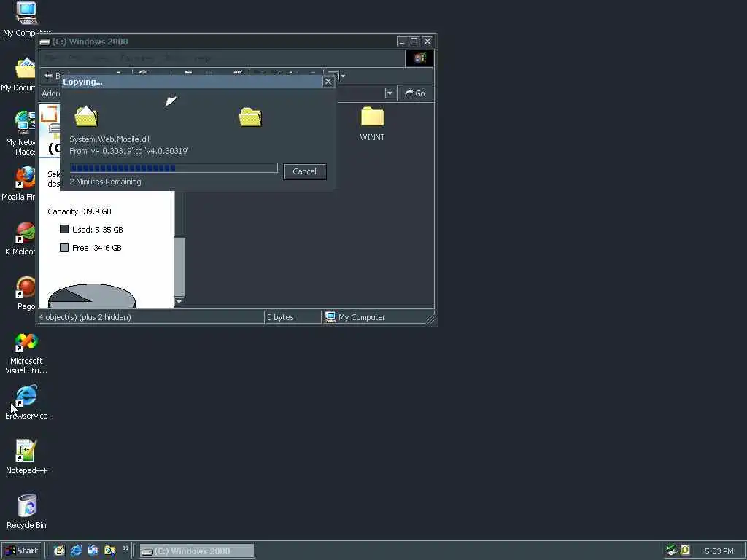This screenshot has width=747, height=560.
Task: Click the My Computer zone in the status bar
Action: tap(355, 317)
